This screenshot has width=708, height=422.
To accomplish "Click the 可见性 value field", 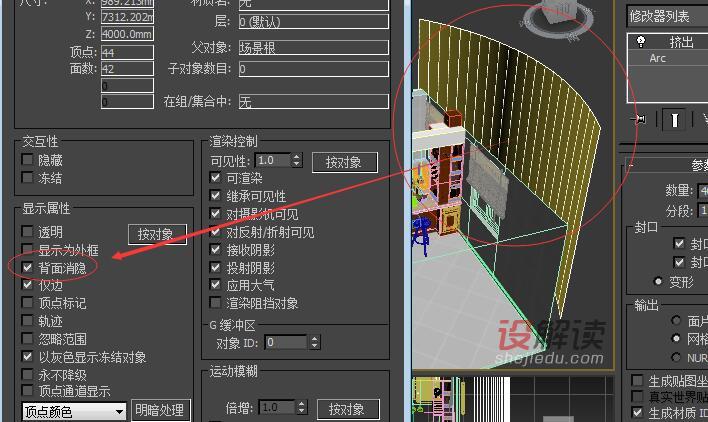I will point(273,160).
